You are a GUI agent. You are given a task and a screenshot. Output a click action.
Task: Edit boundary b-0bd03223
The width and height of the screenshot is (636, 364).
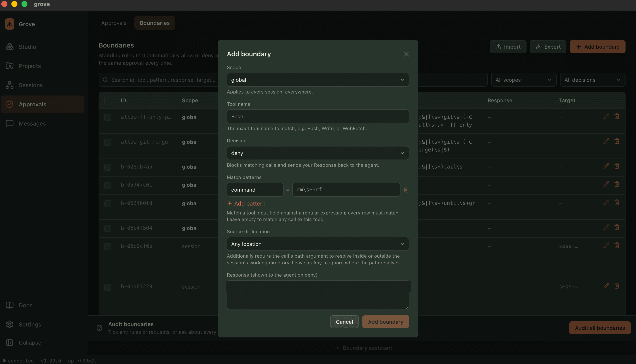(x=606, y=286)
